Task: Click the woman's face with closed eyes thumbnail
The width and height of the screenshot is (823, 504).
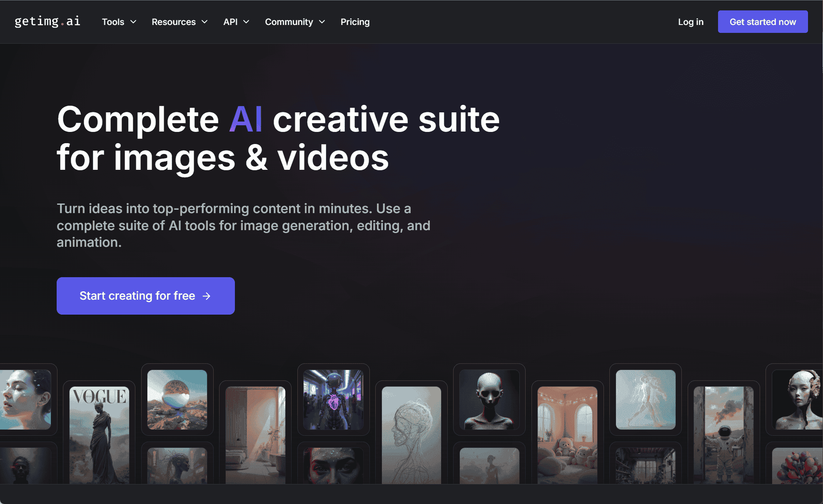Action: (x=25, y=400)
